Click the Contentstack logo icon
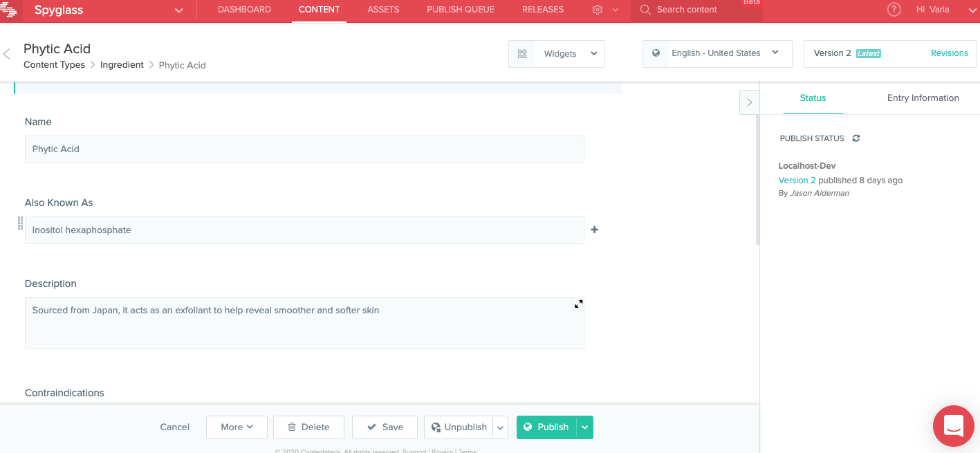 [8, 10]
